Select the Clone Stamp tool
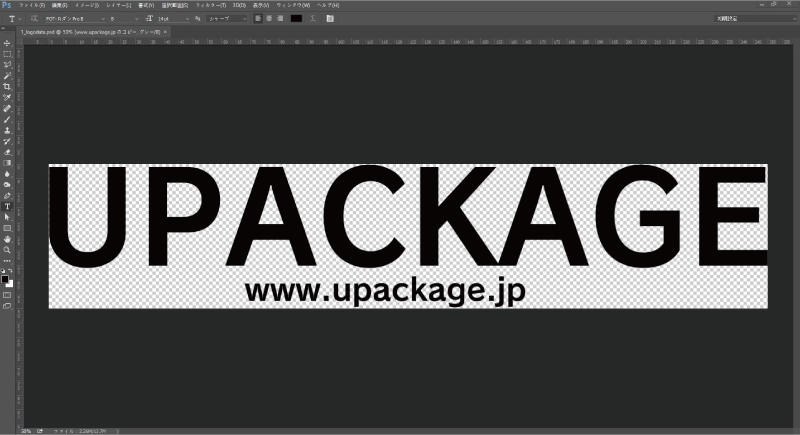This screenshot has width=800, height=435. (x=7, y=131)
